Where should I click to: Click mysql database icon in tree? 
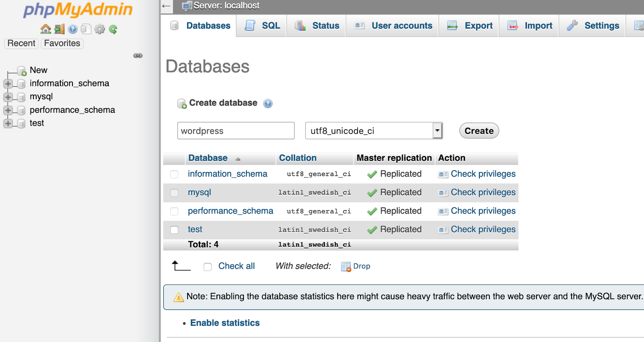click(21, 97)
